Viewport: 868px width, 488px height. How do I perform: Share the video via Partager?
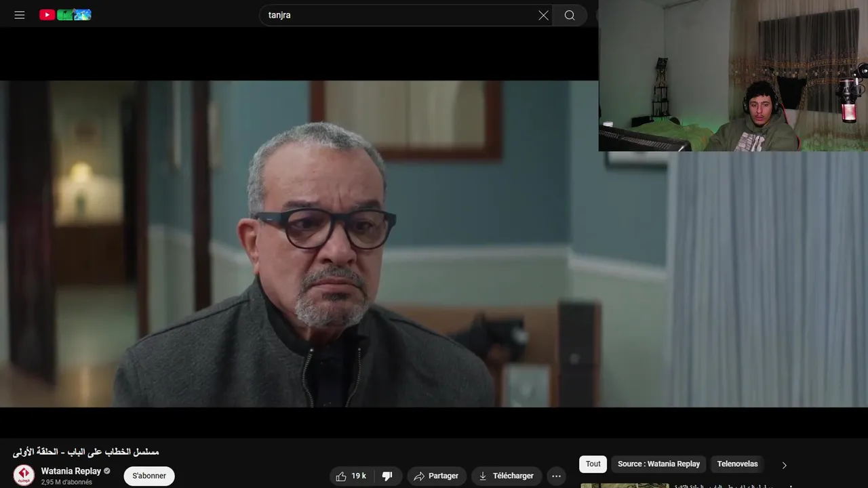tap(436, 476)
